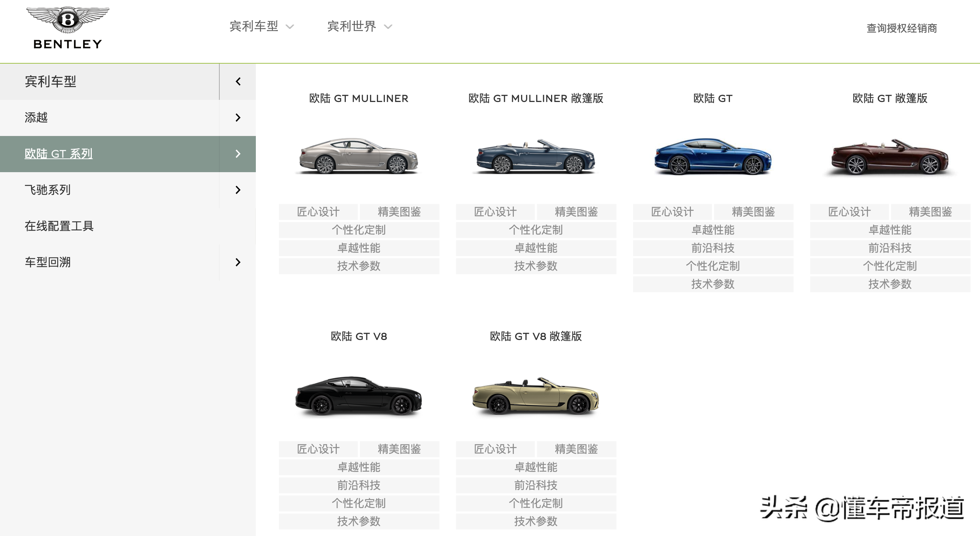Open 精美图鉴 under black 欧陆 GT V8
This screenshot has width=980, height=536.
click(x=399, y=449)
